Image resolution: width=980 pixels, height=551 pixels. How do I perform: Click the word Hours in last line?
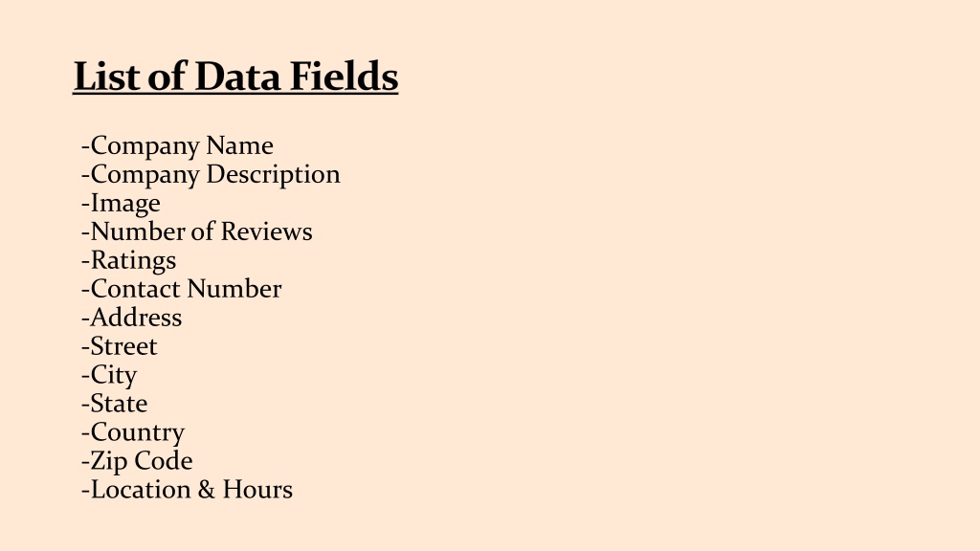click(257, 490)
